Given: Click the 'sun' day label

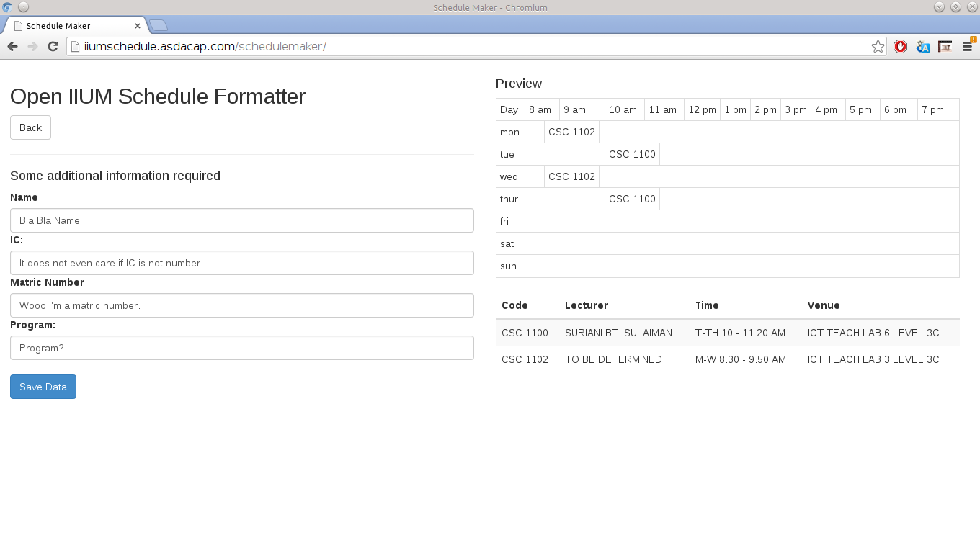Looking at the screenshot, I should click(508, 266).
